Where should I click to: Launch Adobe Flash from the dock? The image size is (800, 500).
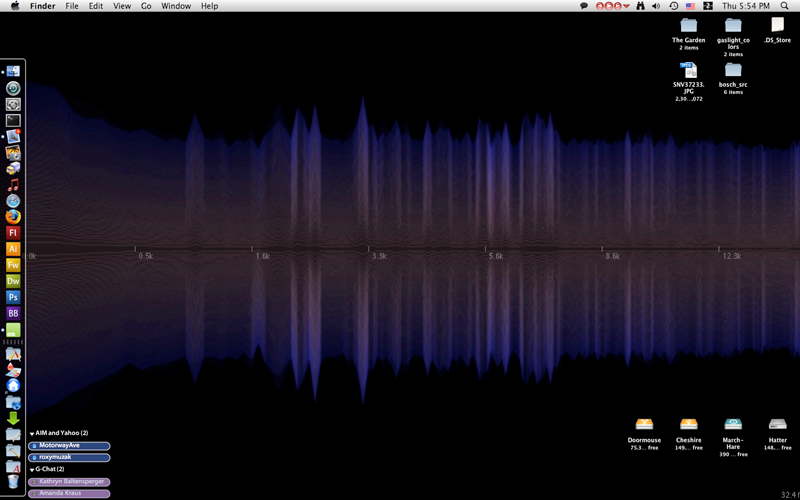pyautogui.click(x=13, y=233)
